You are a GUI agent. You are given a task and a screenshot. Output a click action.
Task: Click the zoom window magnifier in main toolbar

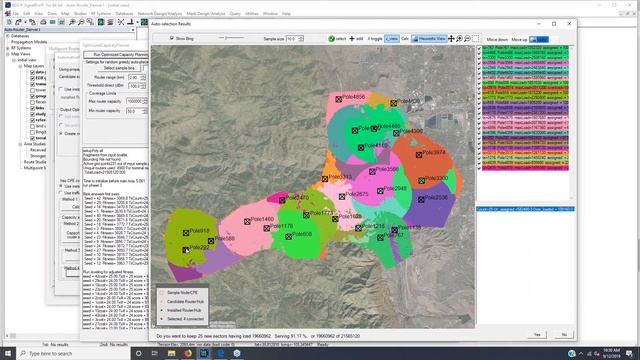pyautogui.click(x=90, y=22)
